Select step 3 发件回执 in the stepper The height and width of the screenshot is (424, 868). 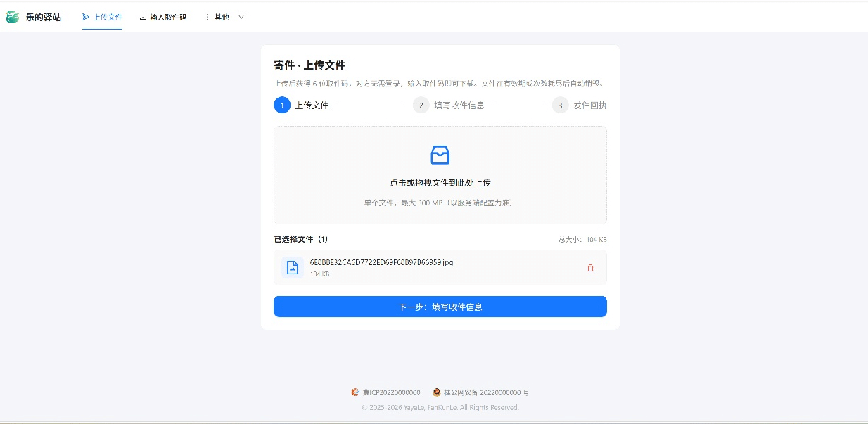pyautogui.click(x=579, y=105)
